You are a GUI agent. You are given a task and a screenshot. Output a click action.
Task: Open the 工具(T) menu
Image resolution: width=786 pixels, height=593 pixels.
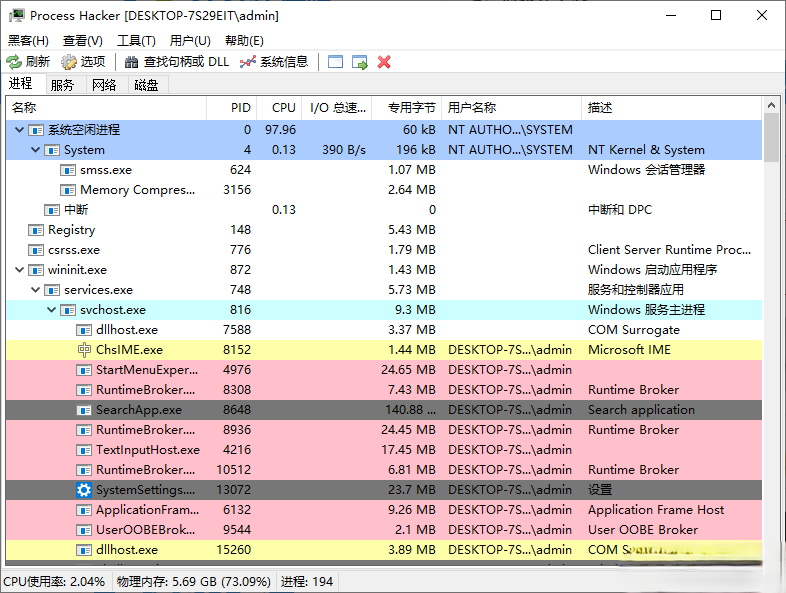[136, 41]
